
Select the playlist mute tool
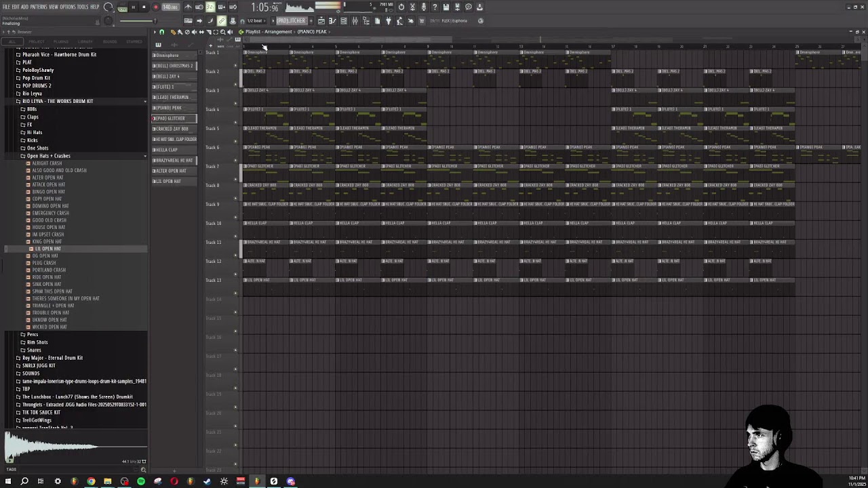click(194, 32)
